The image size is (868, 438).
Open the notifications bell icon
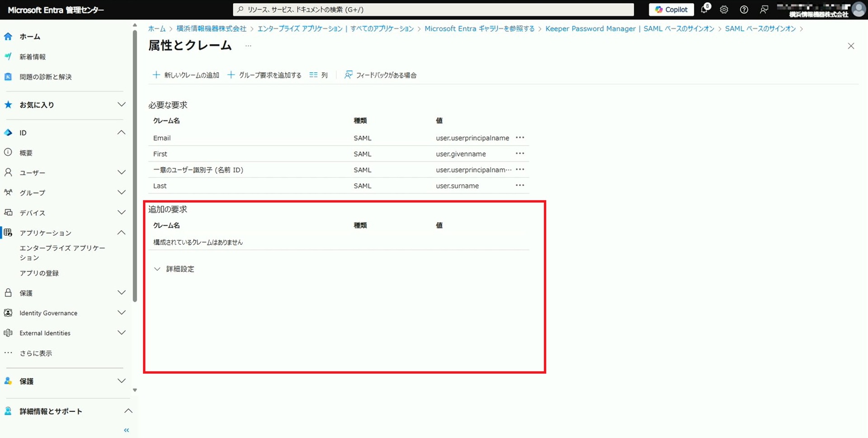pyautogui.click(x=704, y=10)
